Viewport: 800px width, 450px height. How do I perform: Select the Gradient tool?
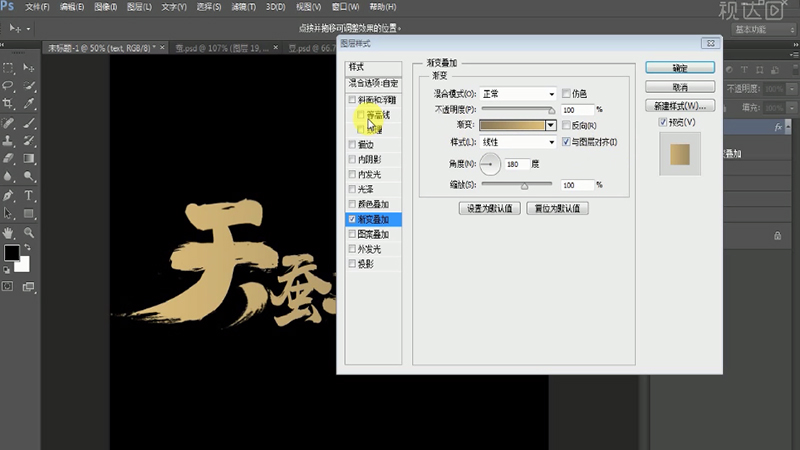pyautogui.click(x=29, y=159)
